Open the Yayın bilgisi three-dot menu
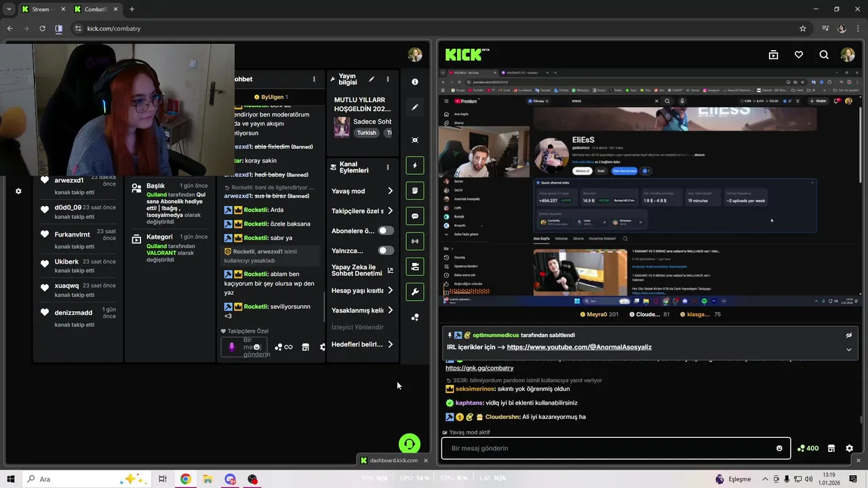Viewport: 868px width, 488px height. tap(388, 79)
